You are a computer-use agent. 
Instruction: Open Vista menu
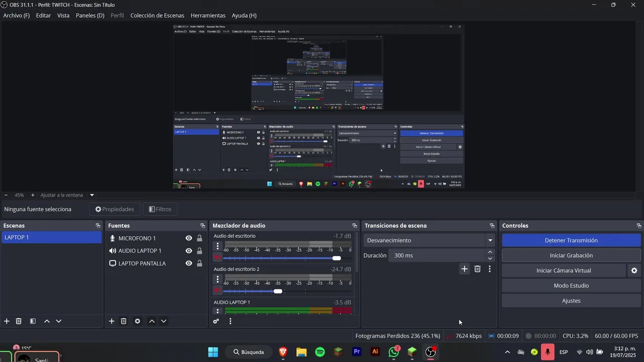63,16
